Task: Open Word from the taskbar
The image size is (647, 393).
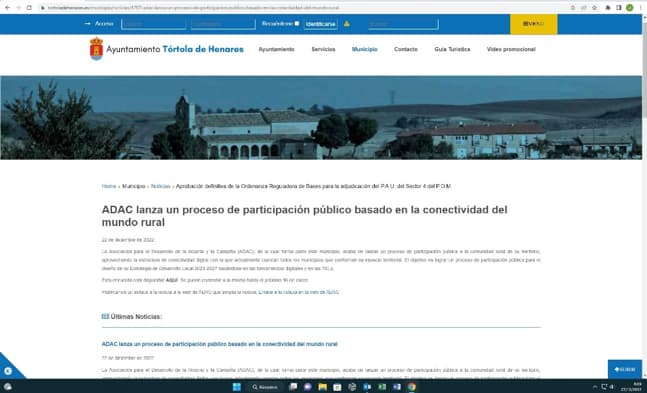Action: [397, 387]
